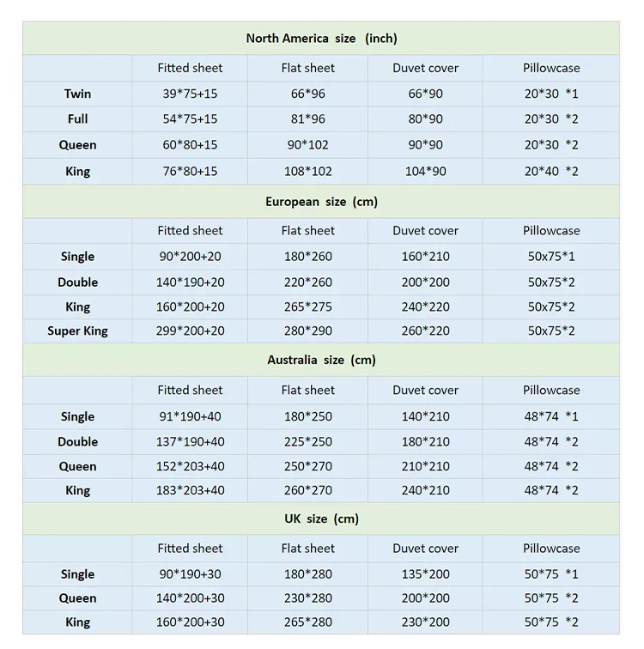The width and height of the screenshot is (644, 649).
Task: Click the Super King row label
Action: [x=77, y=331]
